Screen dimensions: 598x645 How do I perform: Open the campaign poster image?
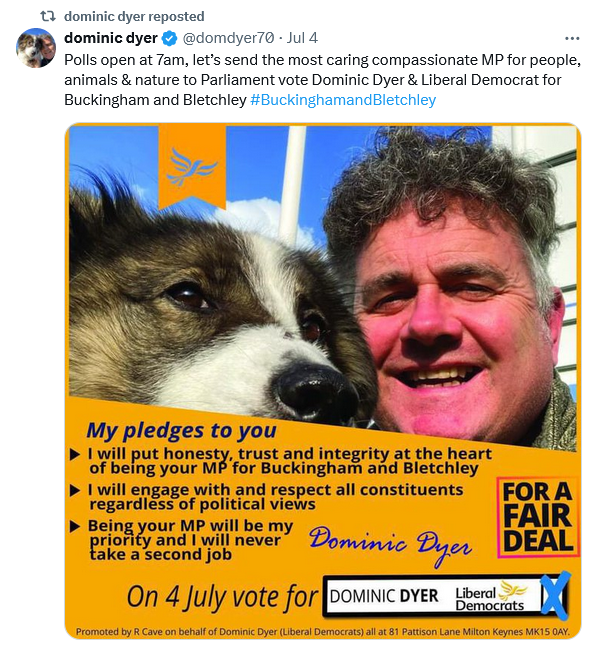coord(323,381)
